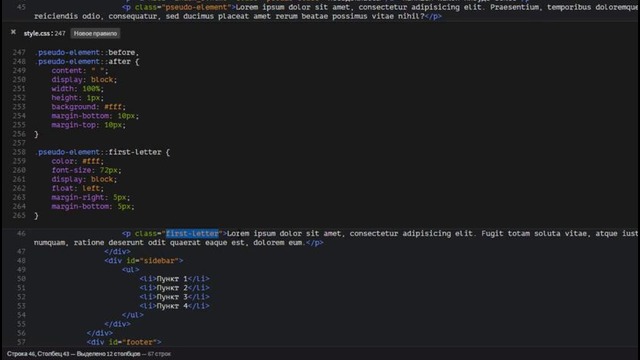Click the '</div>' tag on line 55

click(x=118, y=324)
